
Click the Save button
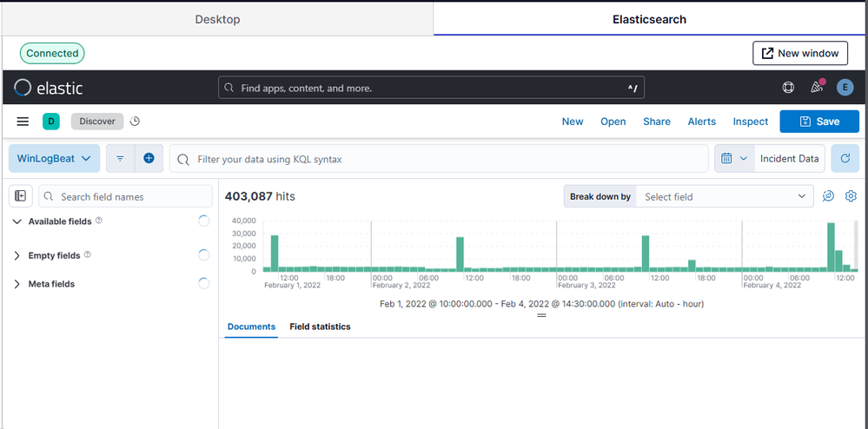point(818,122)
